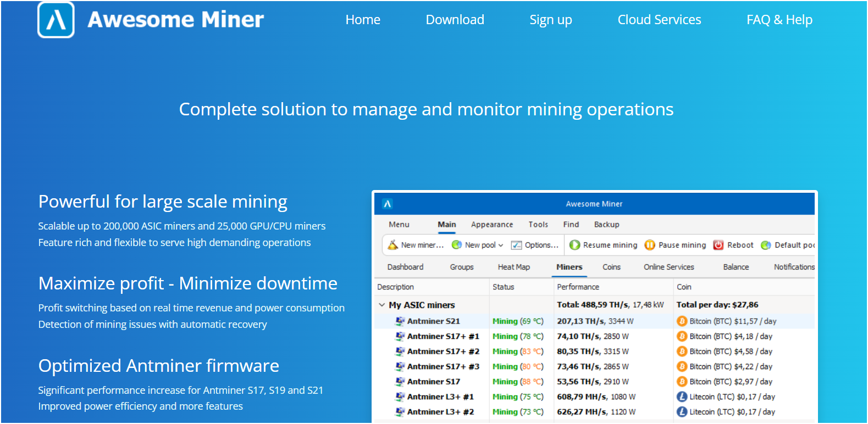Open the Notifications tab
The height and width of the screenshot is (424, 868).
coord(794,267)
